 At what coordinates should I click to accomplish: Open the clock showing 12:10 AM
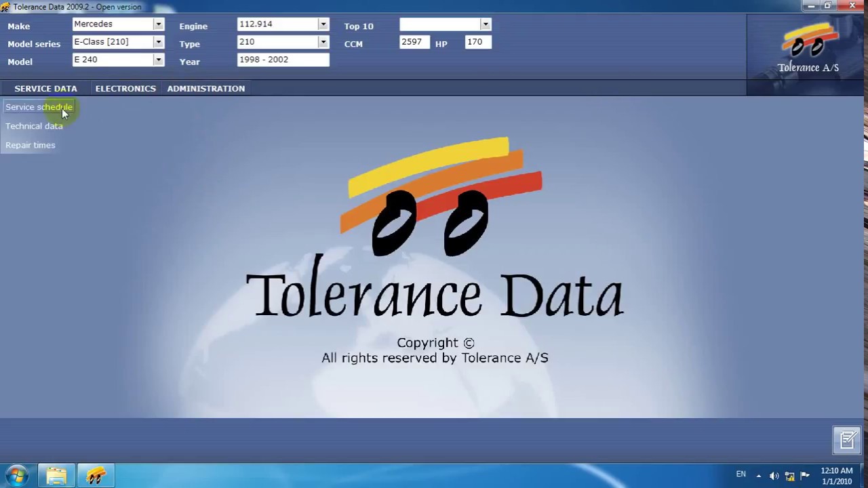tap(837, 476)
